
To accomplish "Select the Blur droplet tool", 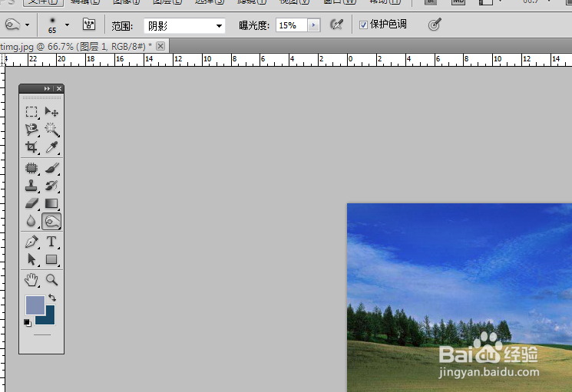I will pyautogui.click(x=31, y=221).
